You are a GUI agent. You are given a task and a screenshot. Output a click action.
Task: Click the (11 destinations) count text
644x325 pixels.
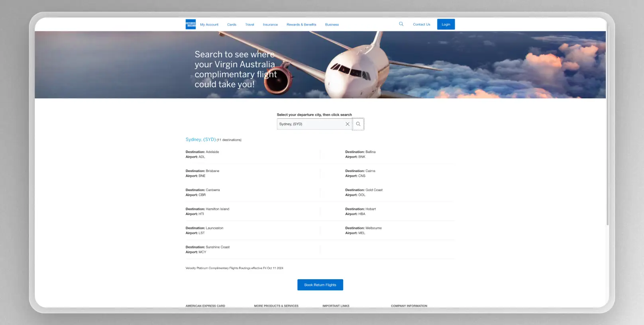229,140
